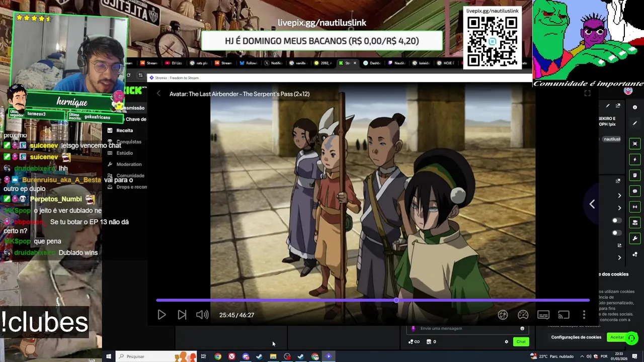Open File Explorer from the taskbar
Screen dimensions: 644x362
(x=273, y=356)
